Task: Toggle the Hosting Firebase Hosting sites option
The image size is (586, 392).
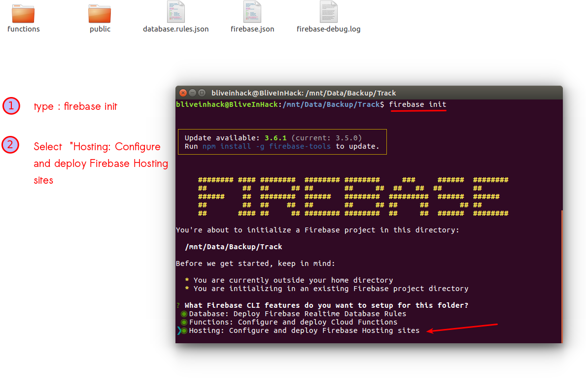Action: pyautogui.click(x=184, y=331)
